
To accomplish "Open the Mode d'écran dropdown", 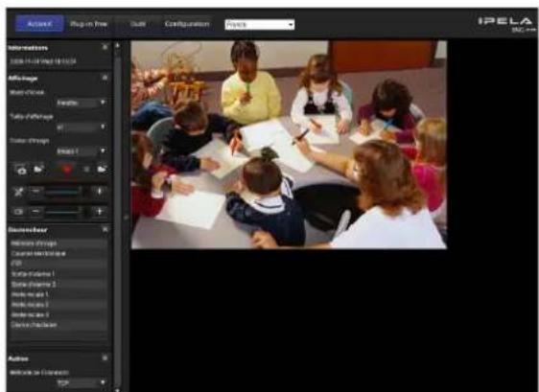I will [x=82, y=103].
